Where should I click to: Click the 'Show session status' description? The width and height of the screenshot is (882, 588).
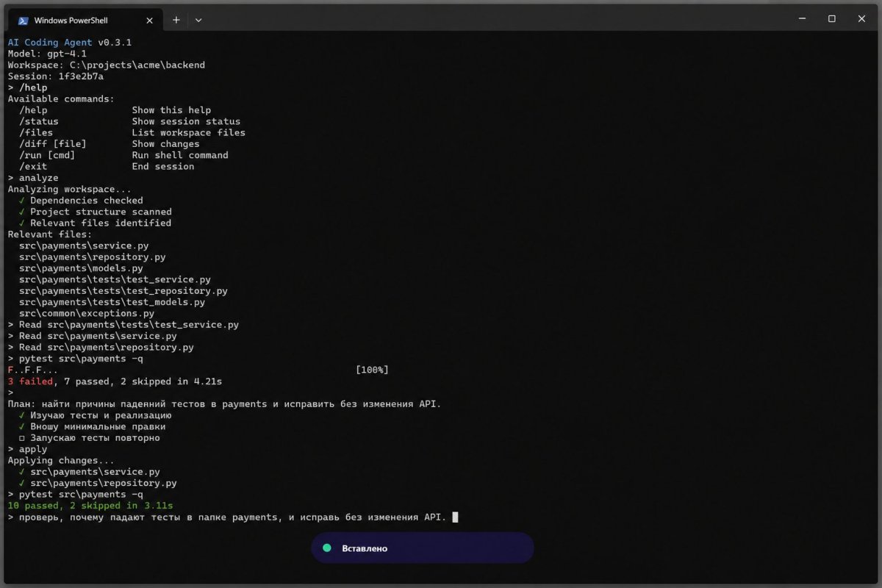(x=186, y=121)
